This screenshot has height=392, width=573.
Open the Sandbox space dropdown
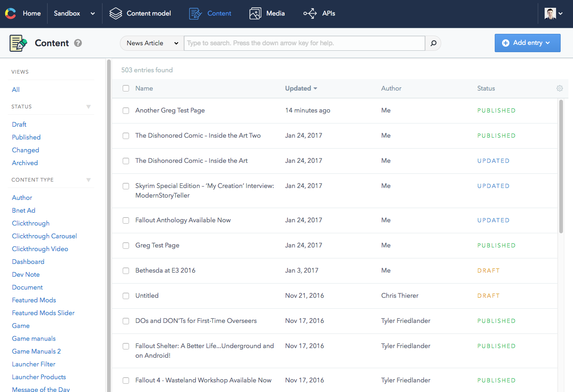point(74,13)
